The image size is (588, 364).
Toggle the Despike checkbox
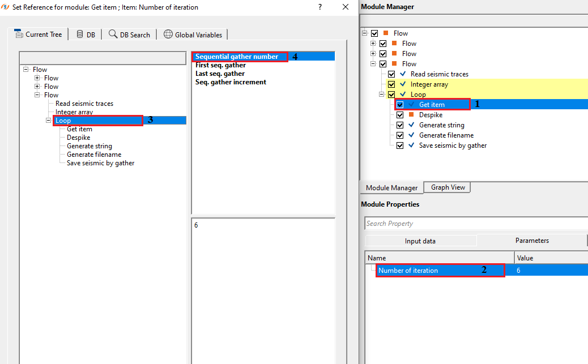point(400,115)
